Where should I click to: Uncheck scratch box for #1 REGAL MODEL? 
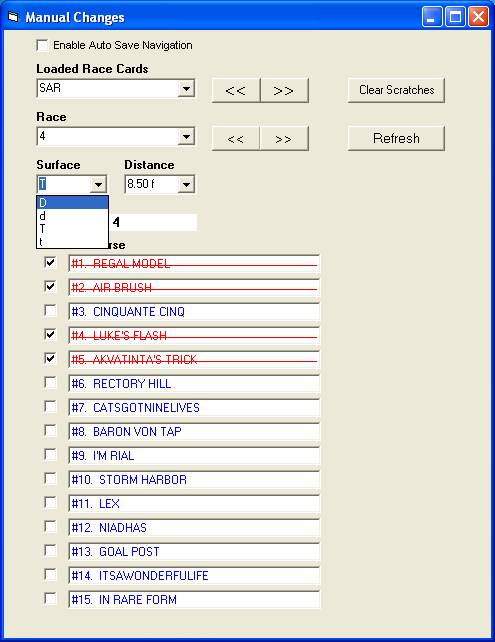click(x=50, y=262)
